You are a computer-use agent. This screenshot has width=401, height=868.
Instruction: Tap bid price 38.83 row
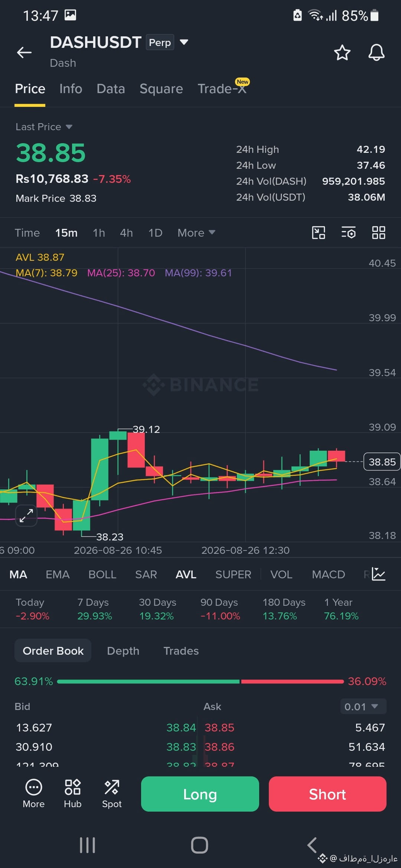tap(181, 747)
